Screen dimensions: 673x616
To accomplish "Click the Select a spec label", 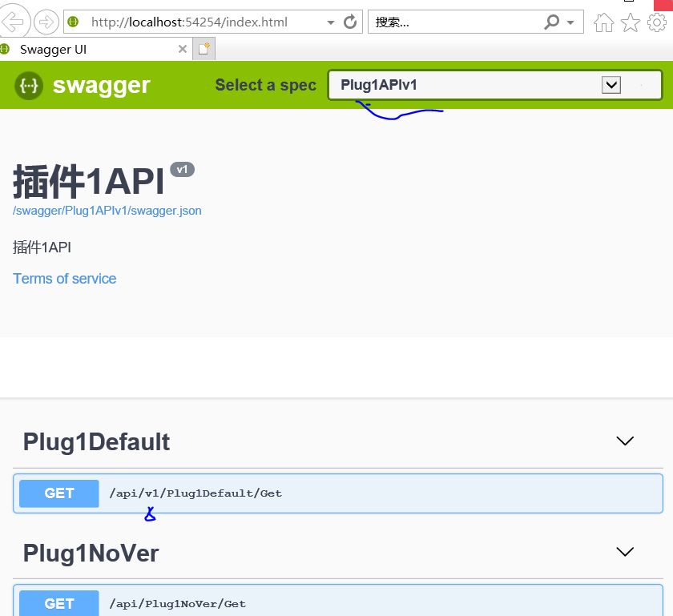I will pos(266,85).
